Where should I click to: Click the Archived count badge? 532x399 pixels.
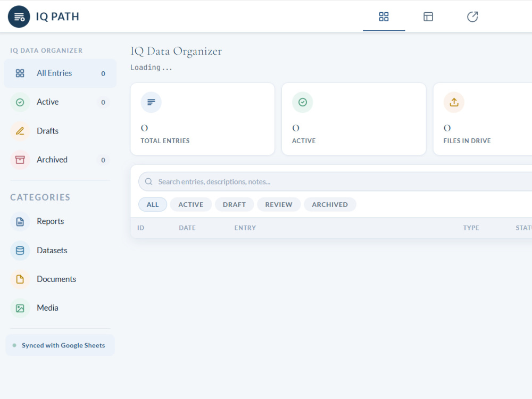103,160
